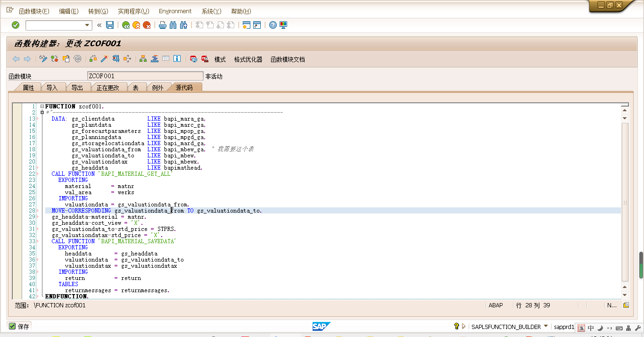Image resolution: width=644 pixels, height=337 pixels.
Task: Collapse the FUNCTION zcof001 code block
Action: [x=42, y=106]
